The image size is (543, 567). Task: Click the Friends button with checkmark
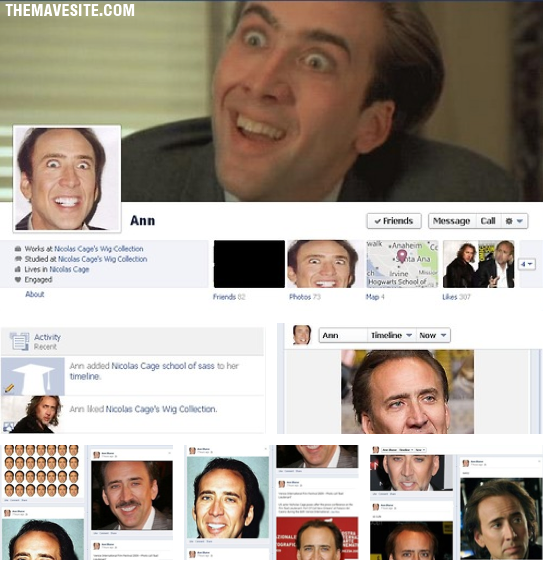(394, 221)
